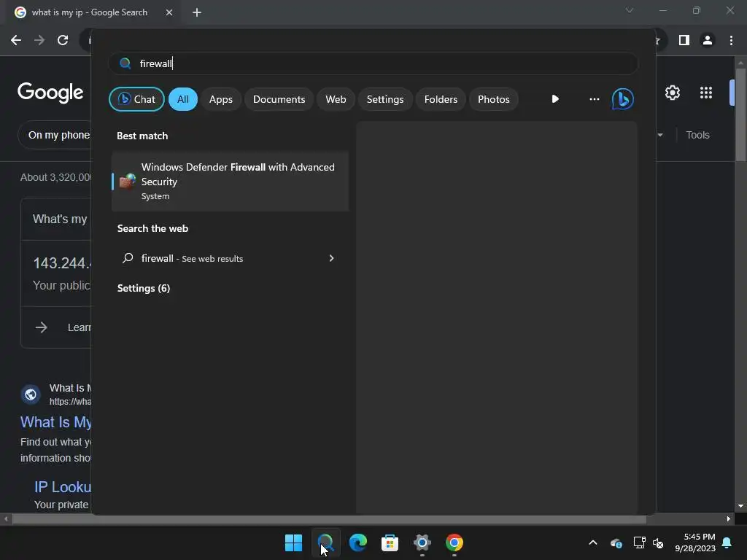The width and height of the screenshot is (747, 560).
Task: Click Bing Chat icon in search panel
Action: point(623,99)
